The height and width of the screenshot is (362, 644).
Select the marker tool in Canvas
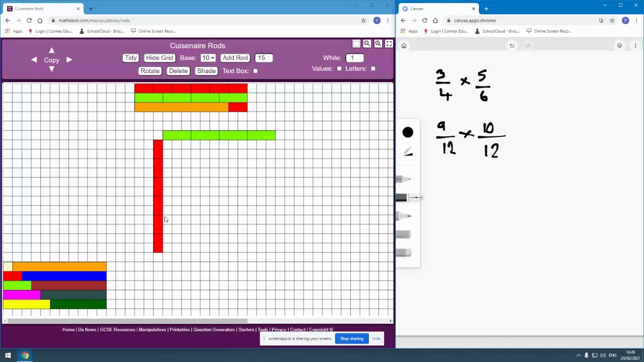click(404, 216)
